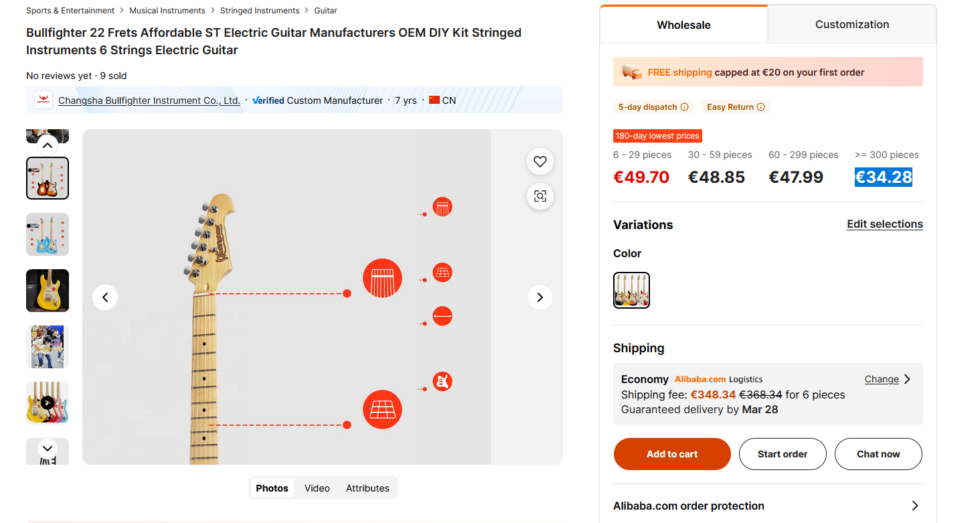This screenshot has height=523, width=980.
Task: Switch to the Customization tab
Action: tap(851, 25)
